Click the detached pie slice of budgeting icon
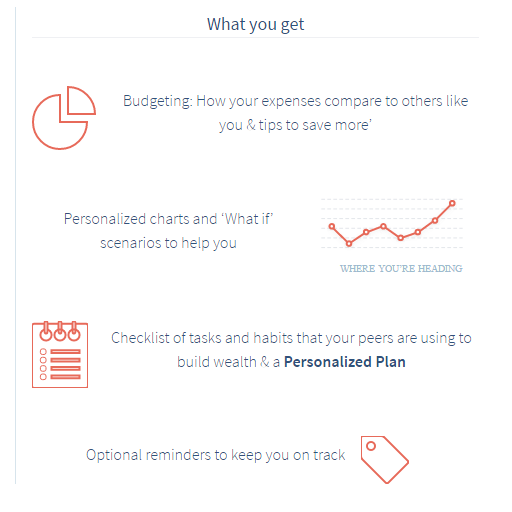This screenshot has height=512, width=512. click(x=81, y=100)
